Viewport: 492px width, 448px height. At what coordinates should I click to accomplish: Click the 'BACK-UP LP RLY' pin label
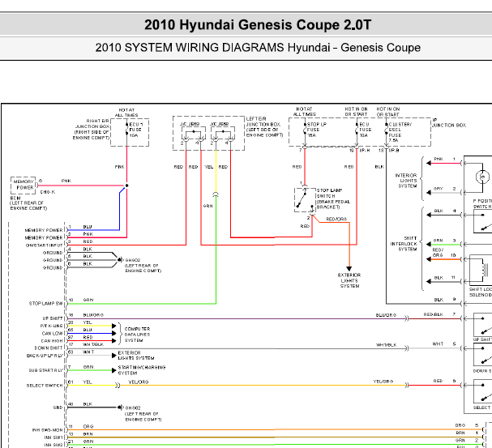pyautogui.click(x=45, y=356)
